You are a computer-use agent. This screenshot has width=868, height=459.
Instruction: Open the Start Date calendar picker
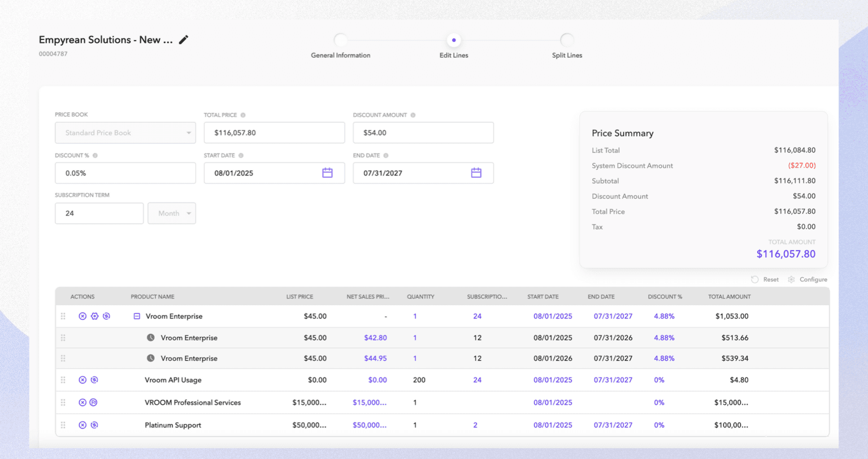(327, 173)
